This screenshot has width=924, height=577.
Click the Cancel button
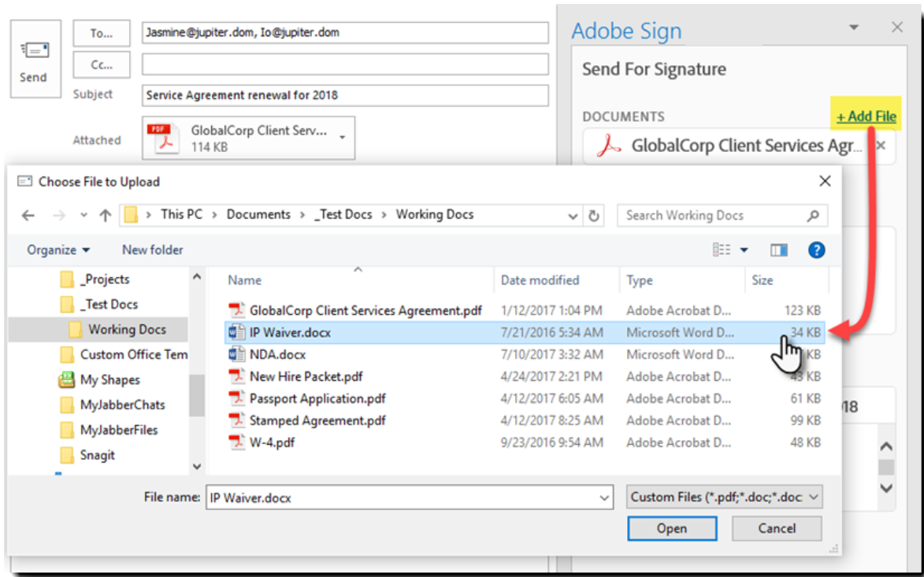(x=776, y=528)
